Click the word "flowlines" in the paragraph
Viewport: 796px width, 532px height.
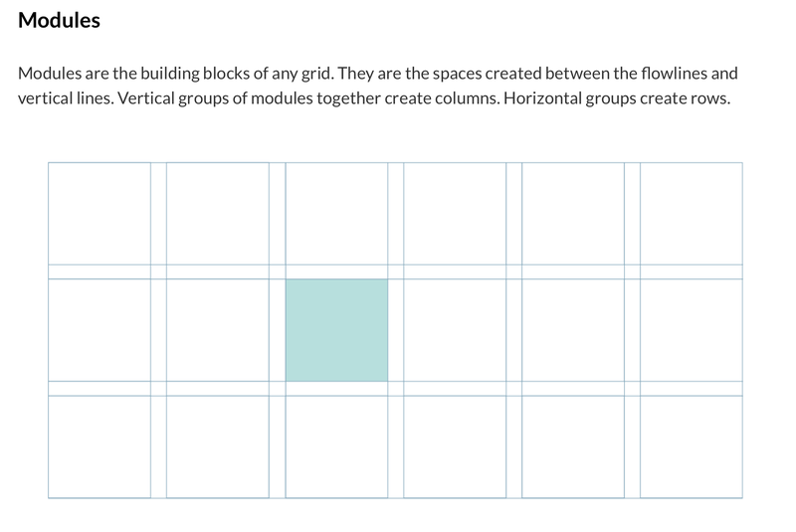coord(674,73)
